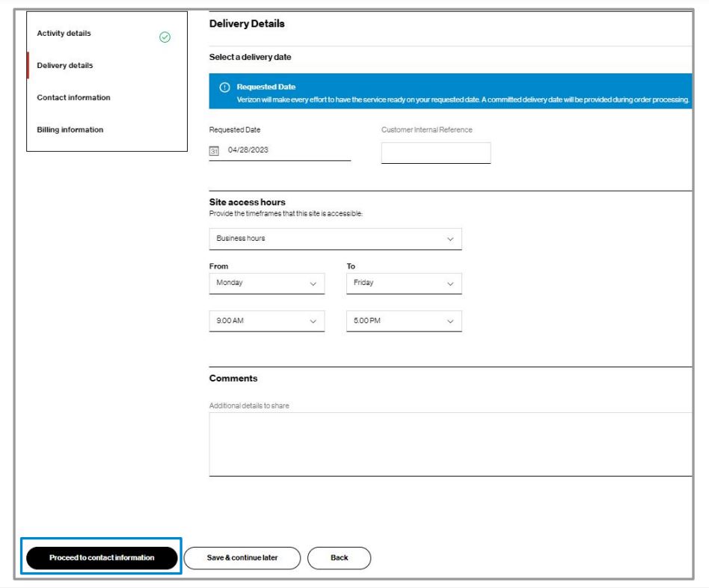
Task: Open the Business hours dropdown
Action: coord(336,239)
